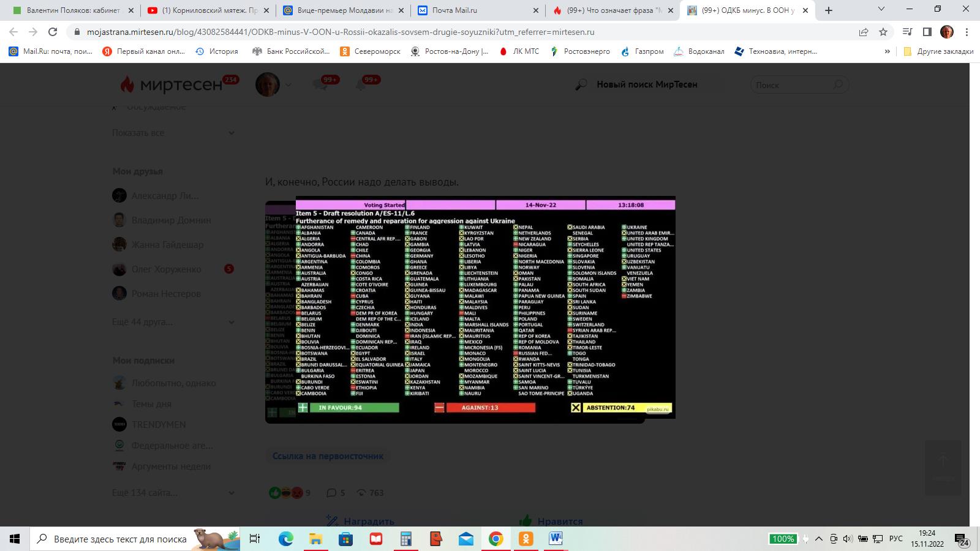The image size is (980, 551).
Task: Open the Chrome profile avatar
Action: (947, 32)
